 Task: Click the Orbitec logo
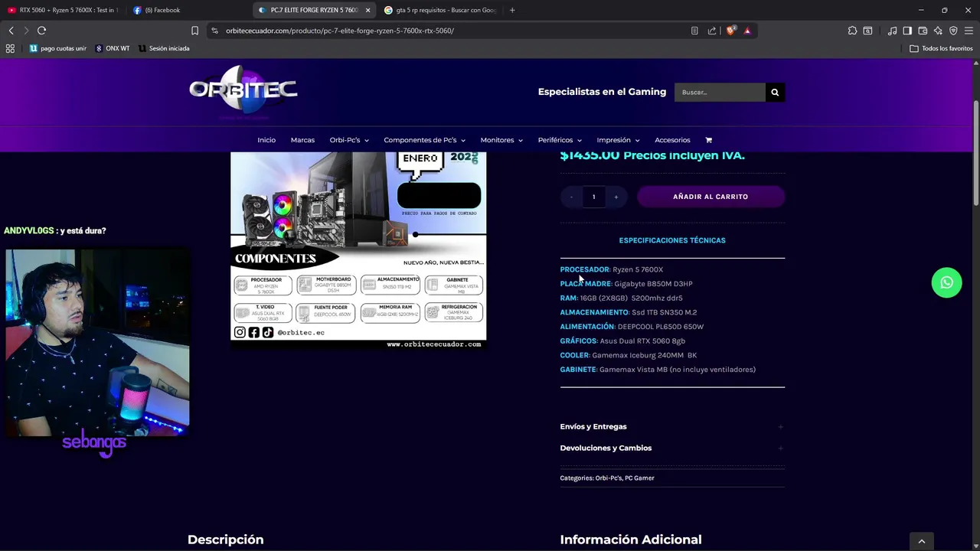[243, 92]
